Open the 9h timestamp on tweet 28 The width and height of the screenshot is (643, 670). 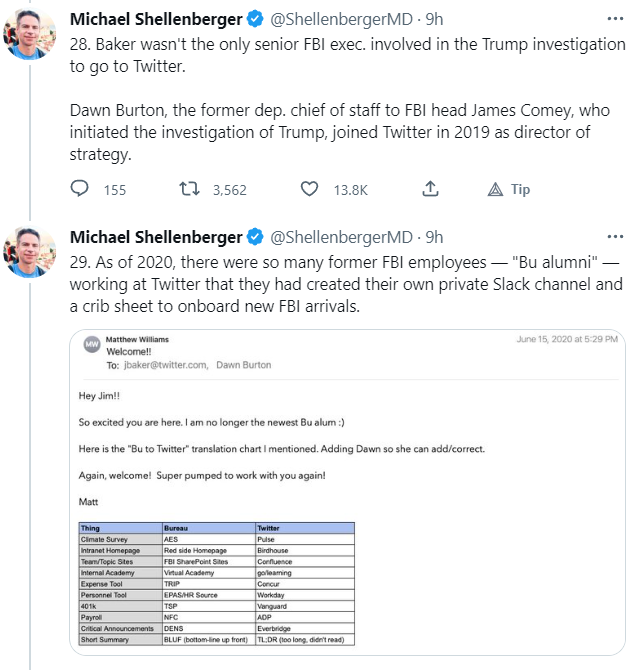435,19
